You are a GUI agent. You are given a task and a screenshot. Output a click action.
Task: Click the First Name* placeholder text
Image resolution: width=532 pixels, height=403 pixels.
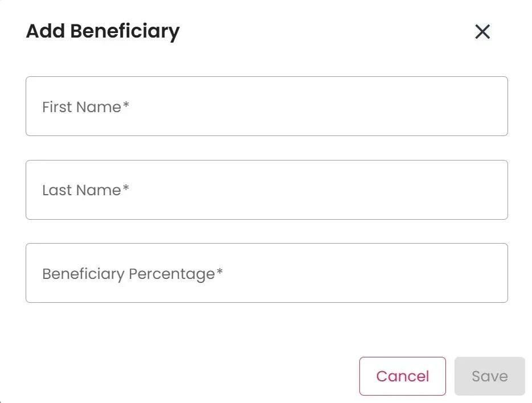coord(85,107)
